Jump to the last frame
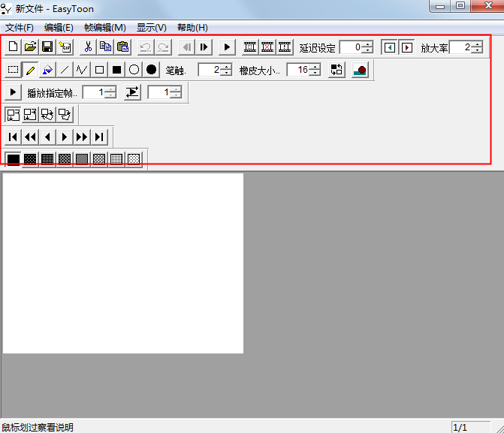This screenshot has height=433, width=504. click(99, 137)
